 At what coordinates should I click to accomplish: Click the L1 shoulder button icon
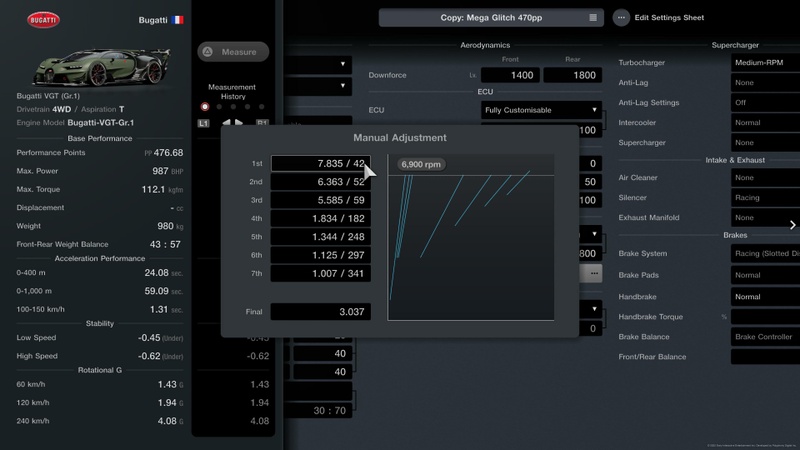point(203,123)
